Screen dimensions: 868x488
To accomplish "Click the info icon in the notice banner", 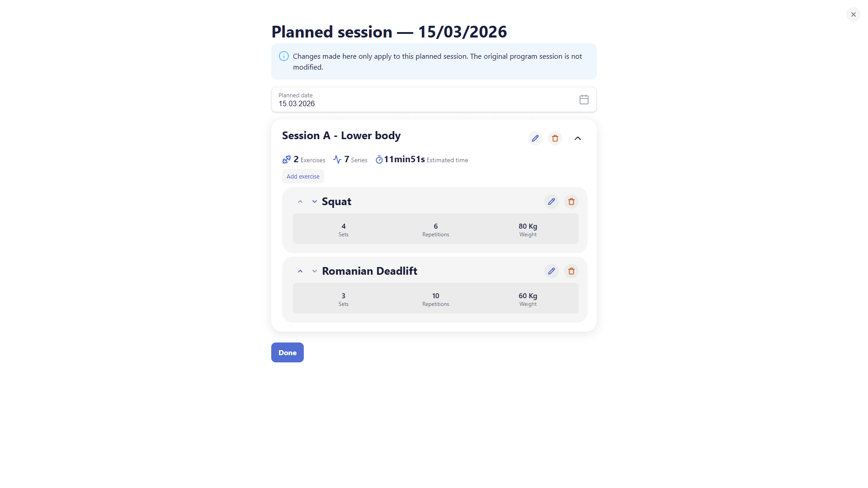I will [x=283, y=56].
